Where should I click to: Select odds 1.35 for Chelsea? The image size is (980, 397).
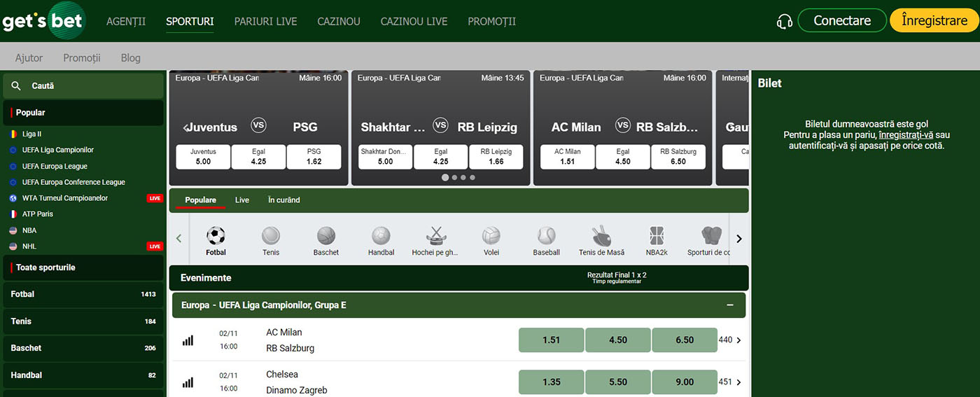[551, 382]
